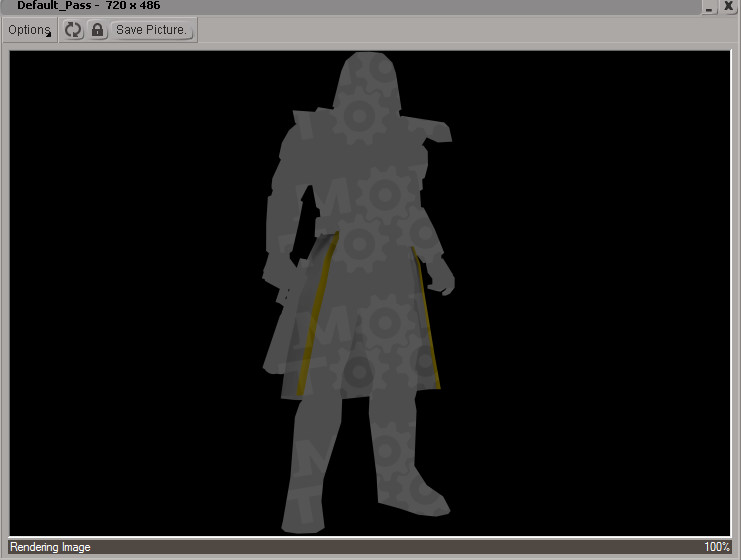
Task: Click the 'Default_Pass - 720 x 486' title
Action: click(88, 6)
